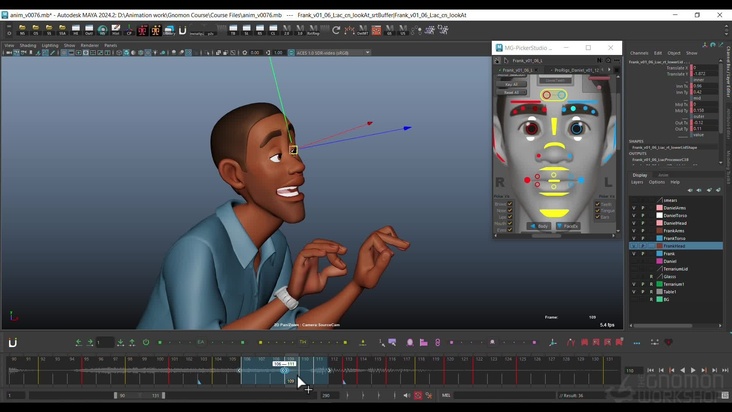Open the layer editor Options menu
This screenshot has width=732, height=412.
(x=657, y=182)
